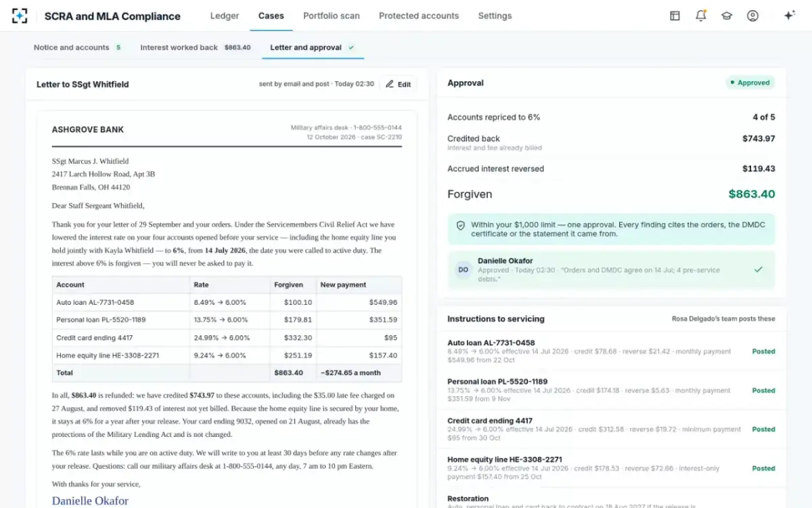The image size is (812, 508).
Task: Click the app logo icon
Action: pos(20,16)
